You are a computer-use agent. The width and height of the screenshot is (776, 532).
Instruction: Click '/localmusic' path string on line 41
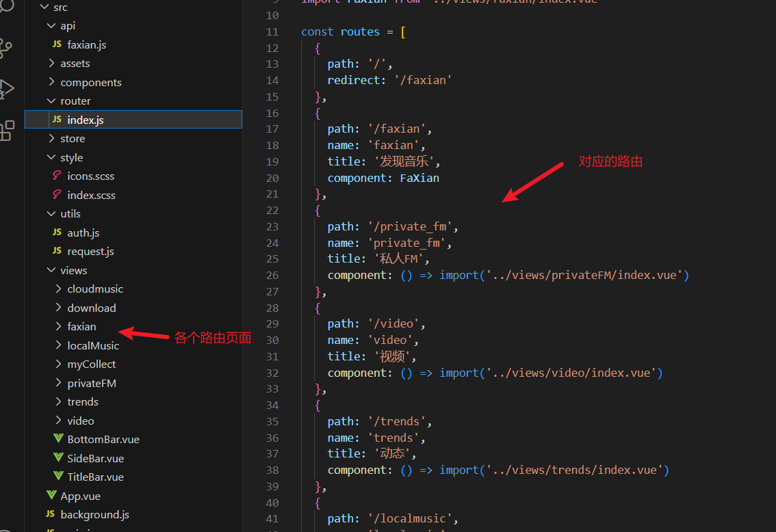tap(411, 518)
